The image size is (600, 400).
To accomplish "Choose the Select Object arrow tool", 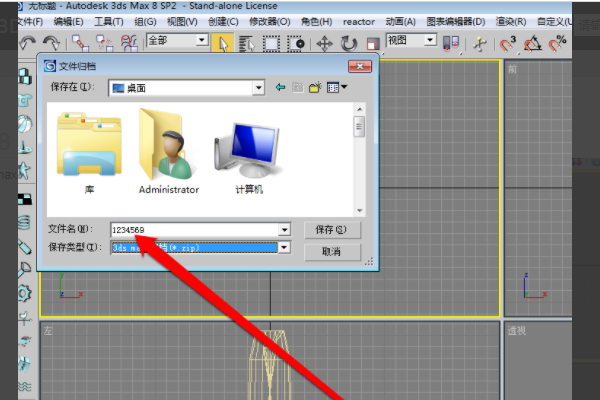I will click(222, 43).
